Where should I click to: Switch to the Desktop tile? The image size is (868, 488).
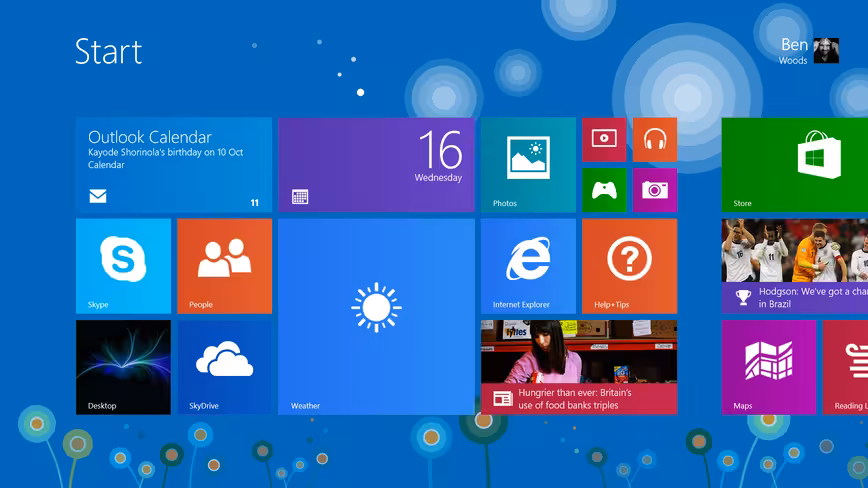123,367
